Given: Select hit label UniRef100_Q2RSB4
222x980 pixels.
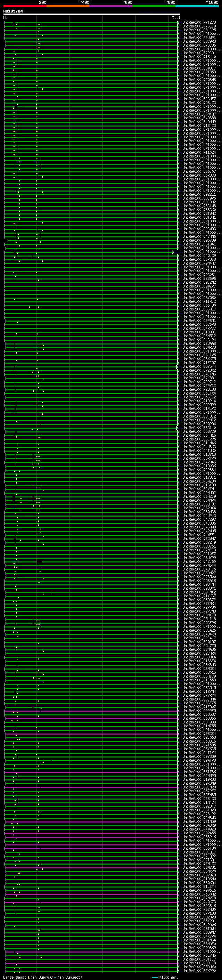Looking at the screenshot, I should (199, 470).
